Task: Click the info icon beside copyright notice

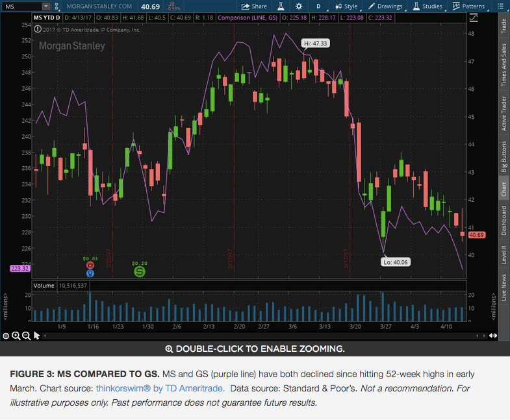Action: tap(38, 29)
